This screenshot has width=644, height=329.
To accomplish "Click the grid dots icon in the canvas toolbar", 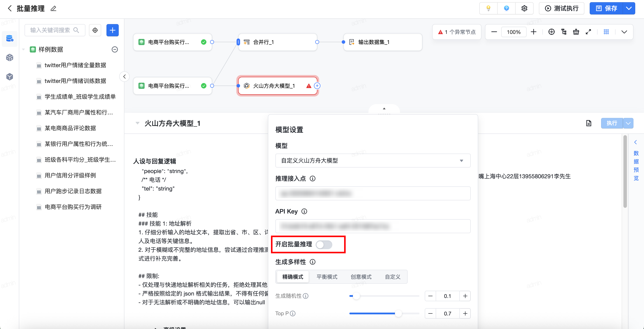I will [606, 32].
